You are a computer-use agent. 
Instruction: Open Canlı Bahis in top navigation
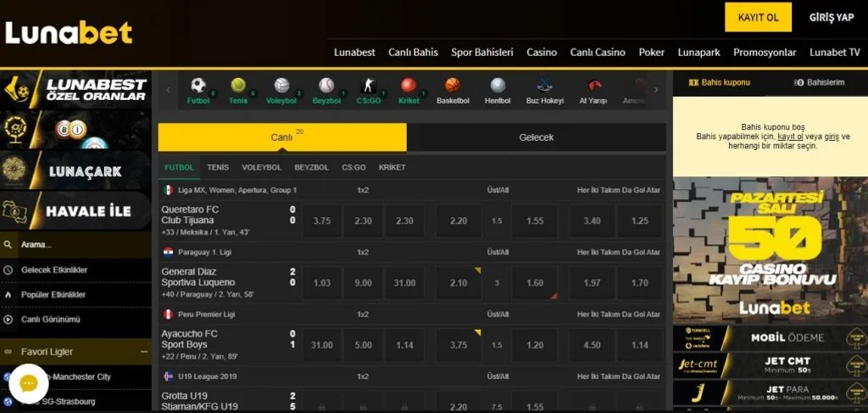(x=413, y=53)
